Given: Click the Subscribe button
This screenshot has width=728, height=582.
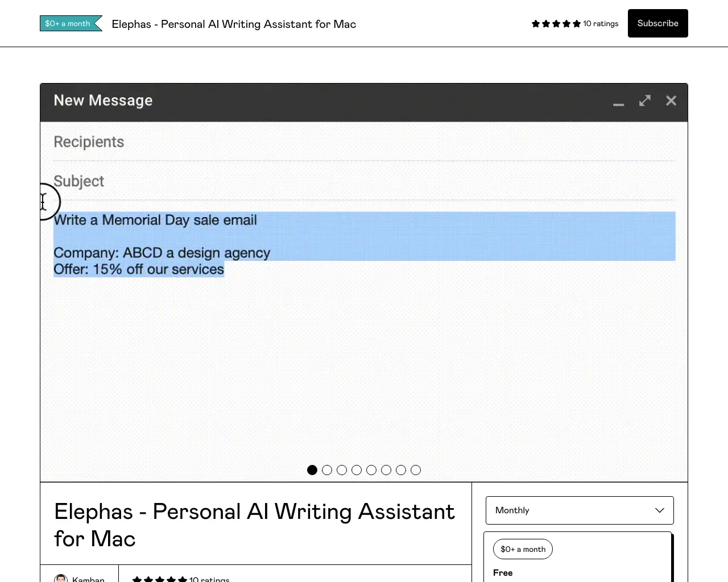Looking at the screenshot, I should point(657,23).
